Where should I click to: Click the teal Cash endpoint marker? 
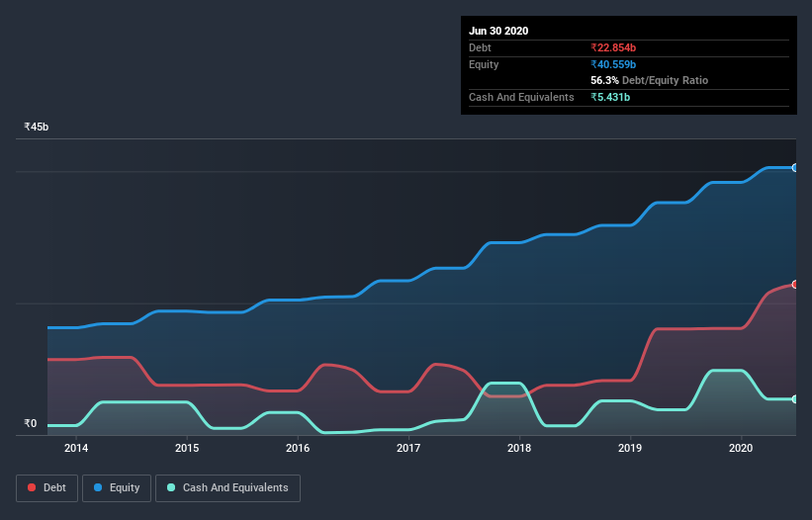click(795, 399)
